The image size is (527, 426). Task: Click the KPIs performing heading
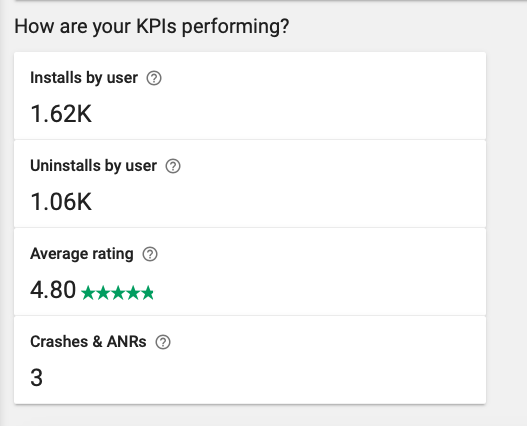tap(152, 26)
